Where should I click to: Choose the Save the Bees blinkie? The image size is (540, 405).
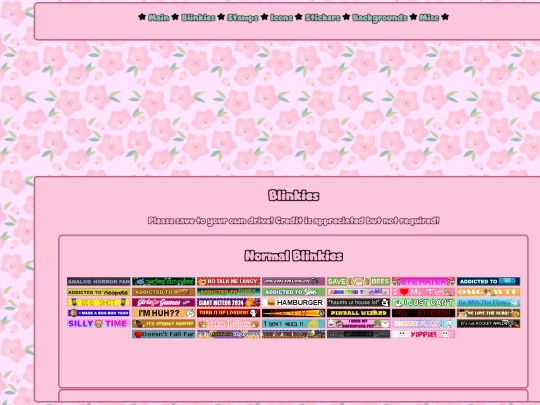click(x=359, y=281)
